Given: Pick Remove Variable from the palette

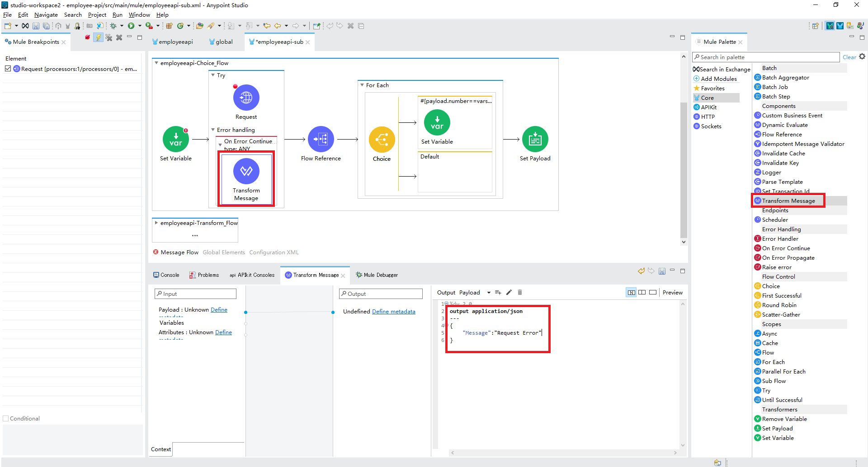Looking at the screenshot, I should [x=784, y=419].
